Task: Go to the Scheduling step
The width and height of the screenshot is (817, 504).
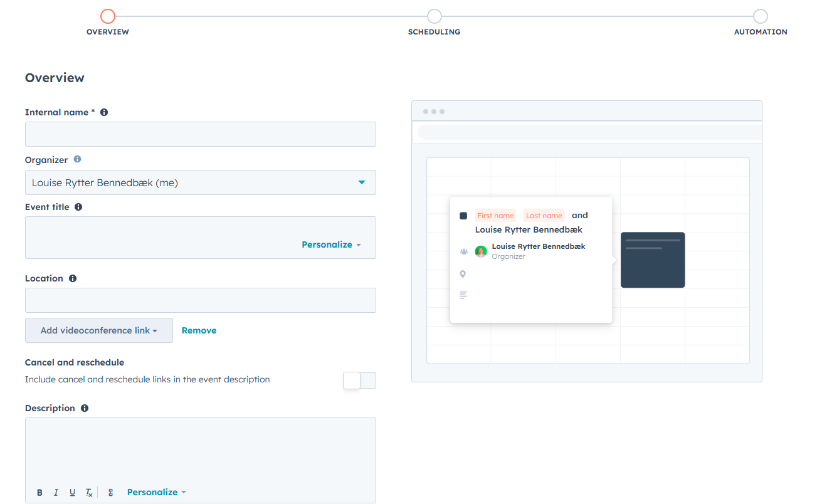Action: pyautogui.click(x=434, y=17)
